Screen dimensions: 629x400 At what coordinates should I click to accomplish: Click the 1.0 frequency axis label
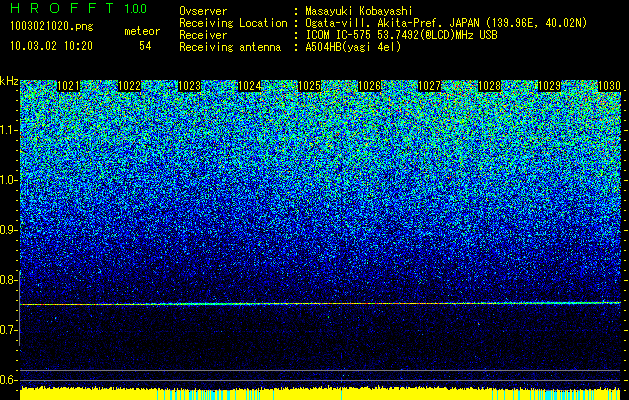pyautogui.click(x=9, y=180)
